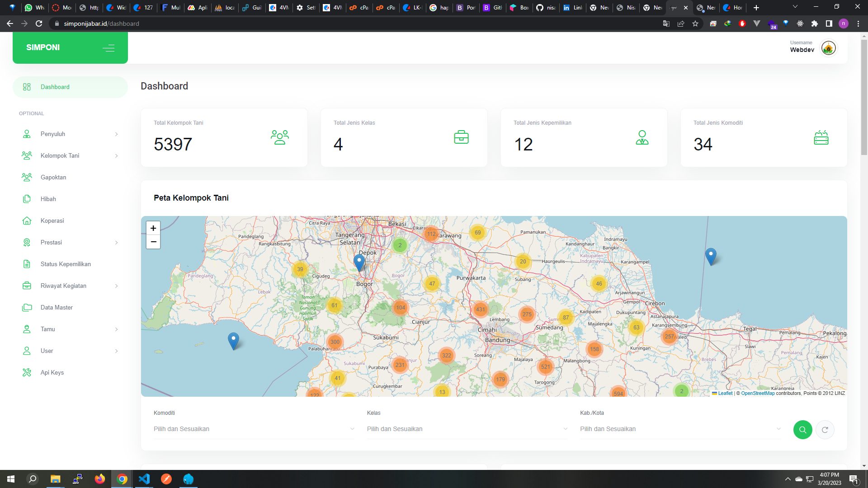This screenshot has height=488, width=868.
Task: Click the Status Kepemilikan document icon
Action: pyautogui.click(x=27, y=264)
